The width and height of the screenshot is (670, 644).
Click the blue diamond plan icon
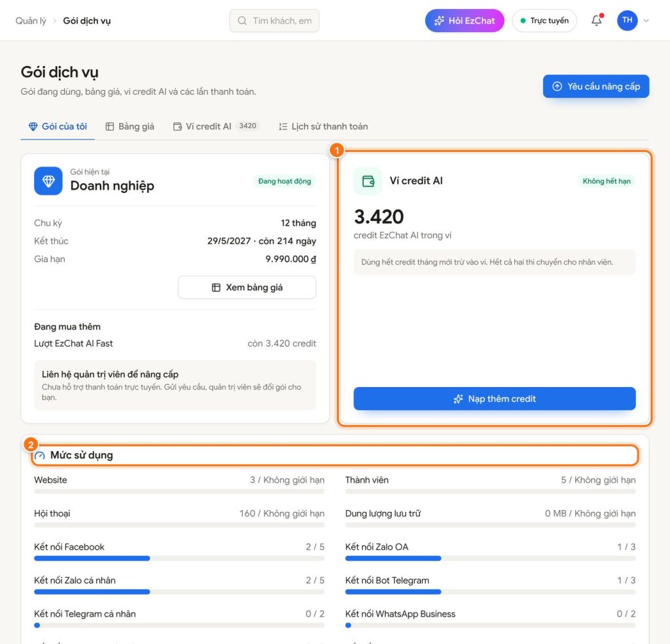(x=48, y=180)
